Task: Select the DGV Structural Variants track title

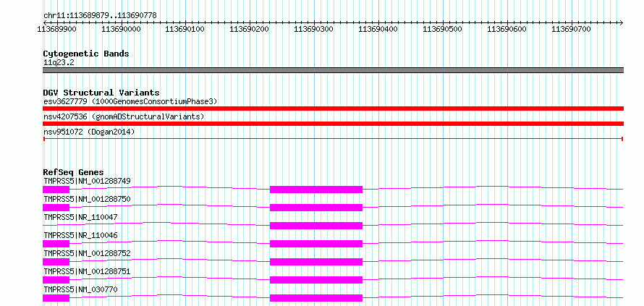Action: point(101,93)
